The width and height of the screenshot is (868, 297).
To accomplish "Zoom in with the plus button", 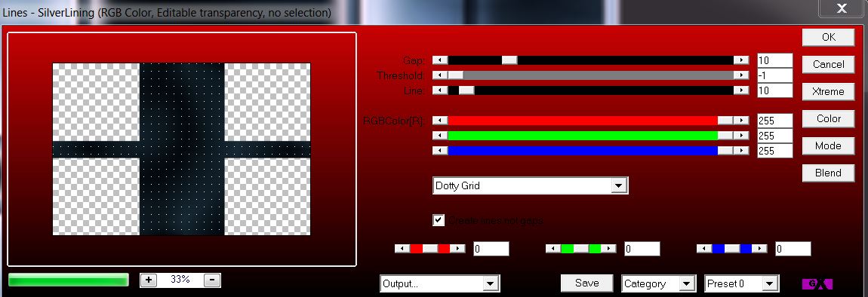I will point(149,280).
